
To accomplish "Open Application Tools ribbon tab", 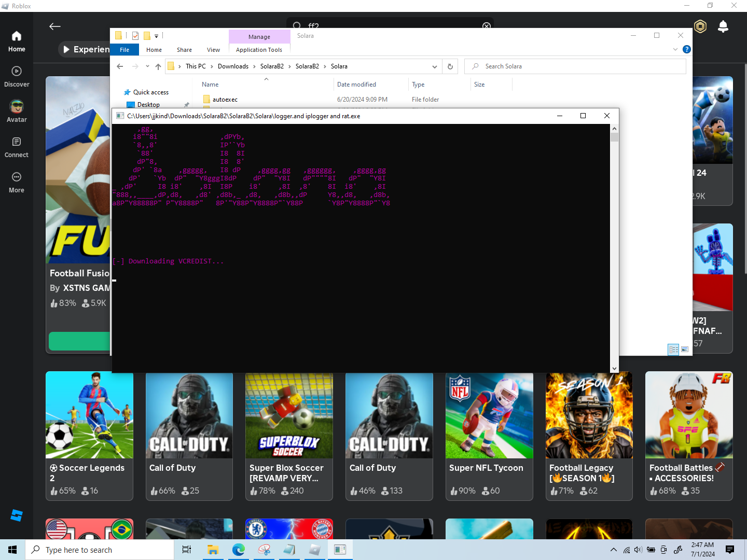I will tap(259, 50).
